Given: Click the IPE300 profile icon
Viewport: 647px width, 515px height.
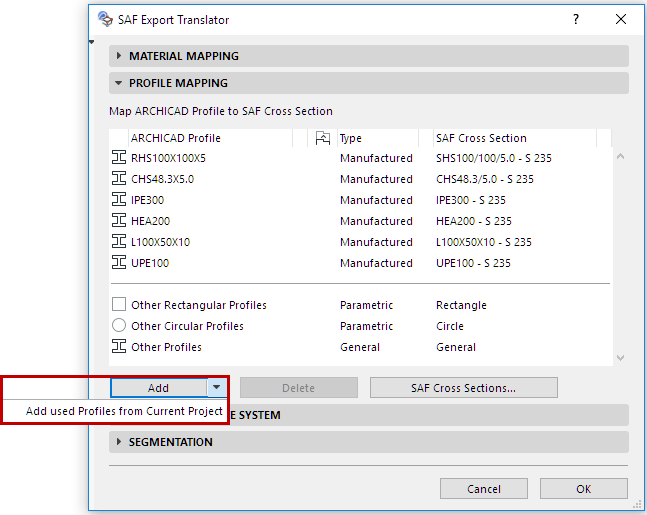Looking at the screenshot, I should pyautogui.click(x=119, y=200).
